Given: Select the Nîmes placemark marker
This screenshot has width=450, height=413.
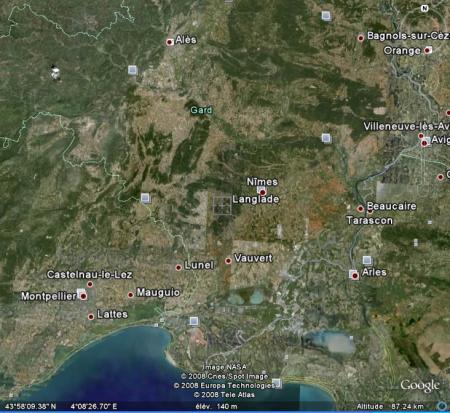Looking at the screenshot, I should click(262, 192).
